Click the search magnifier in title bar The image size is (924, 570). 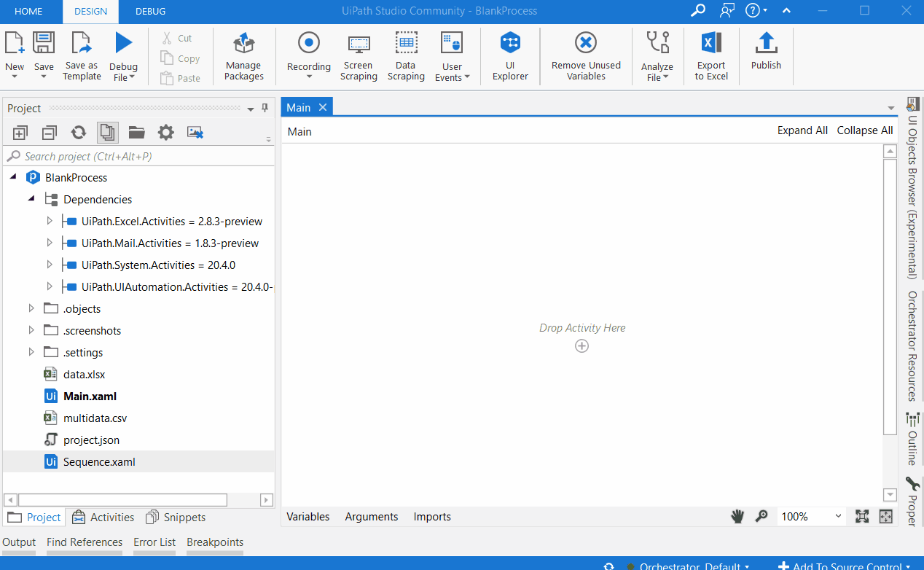(698, 10)
